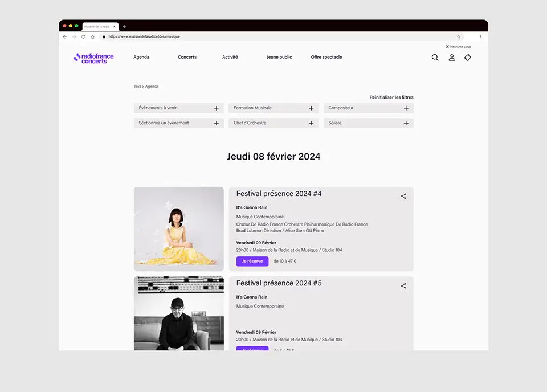The width and height of the screenshot is (547, 392).
Task: Expand the Séctionnez un évènement filter
Action: pyautogui.click(x=178, y=123)
